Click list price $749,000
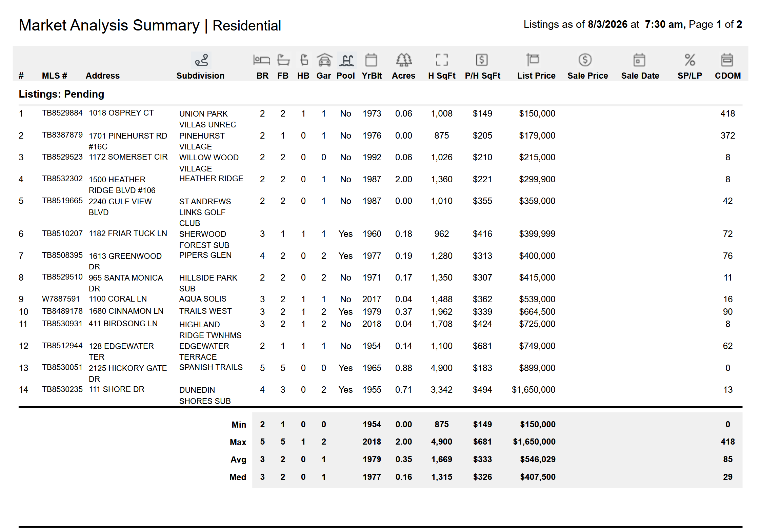This screenshot has width=761, height=532. coord(537,346)
